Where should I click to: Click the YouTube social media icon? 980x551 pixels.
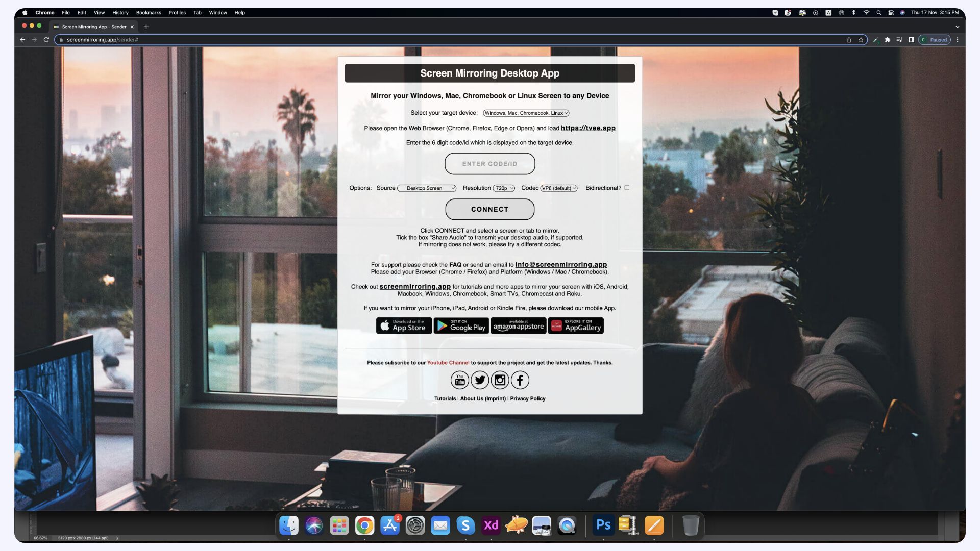460,380
